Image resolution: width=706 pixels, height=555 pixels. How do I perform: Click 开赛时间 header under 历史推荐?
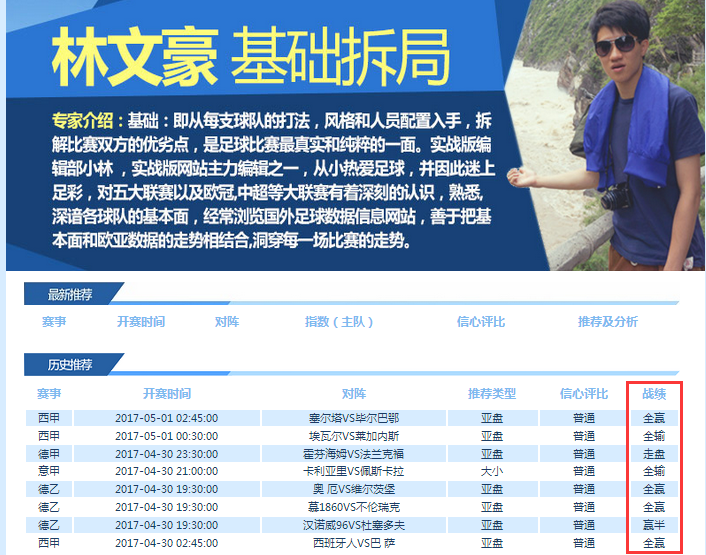point(167,393)
